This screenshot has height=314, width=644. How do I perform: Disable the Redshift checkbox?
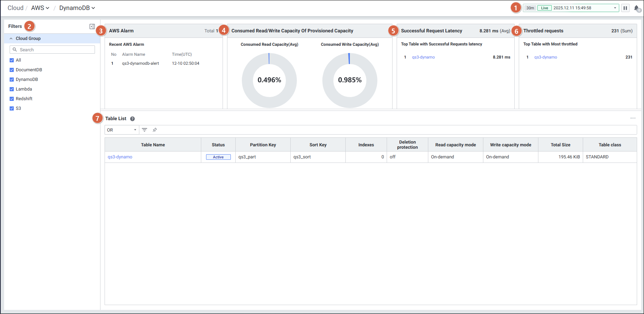12,99
